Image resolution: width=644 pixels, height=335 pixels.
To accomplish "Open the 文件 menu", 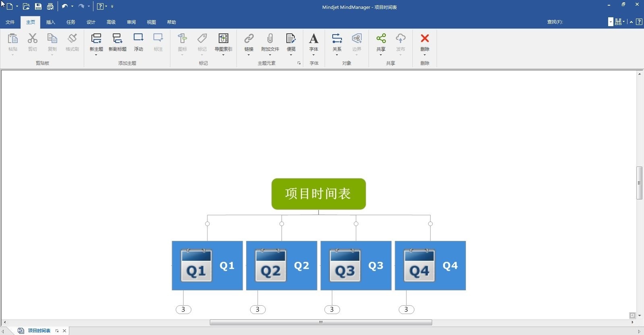I will [x=10, y=22].
